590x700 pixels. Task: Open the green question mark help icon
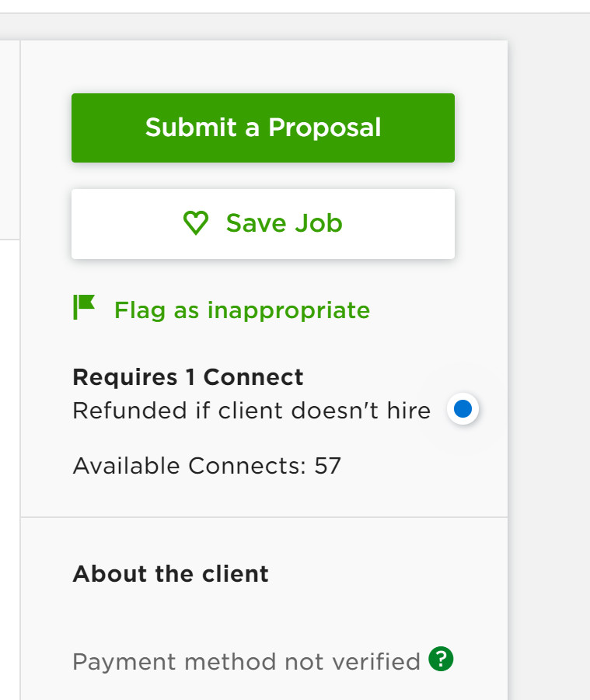(x=441, y=660)
